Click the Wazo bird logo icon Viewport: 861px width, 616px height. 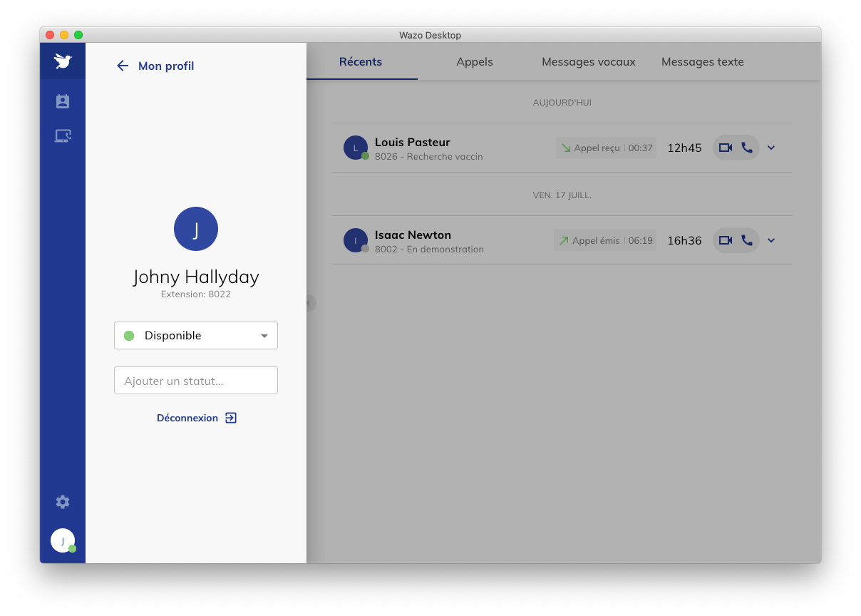click(63, 61)
